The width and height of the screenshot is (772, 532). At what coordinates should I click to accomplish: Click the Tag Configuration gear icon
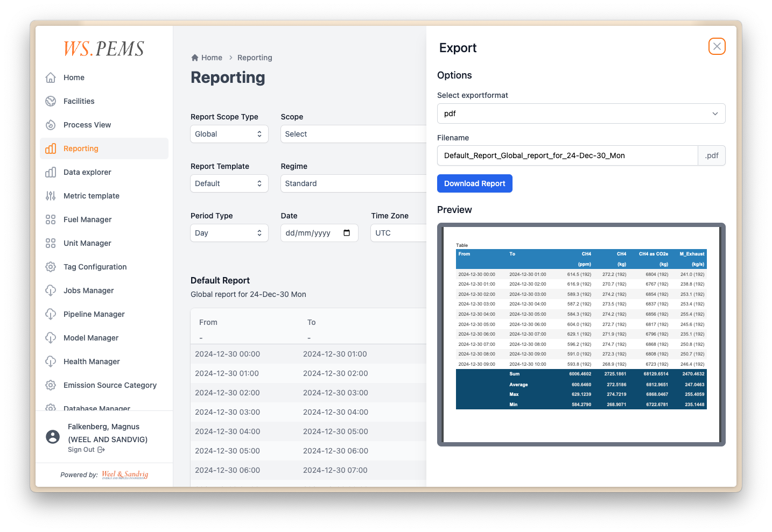(51, 267)
